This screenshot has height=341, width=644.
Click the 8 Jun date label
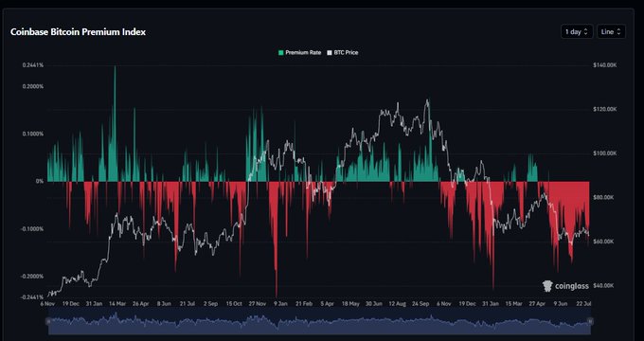(x=164, y=304)
